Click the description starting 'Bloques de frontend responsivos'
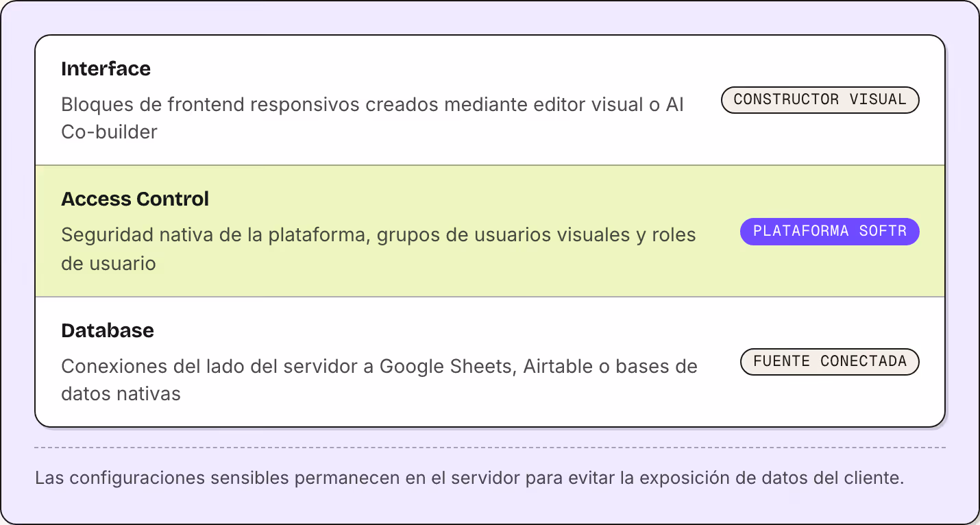The image size is (980, 525). (373, 118)
